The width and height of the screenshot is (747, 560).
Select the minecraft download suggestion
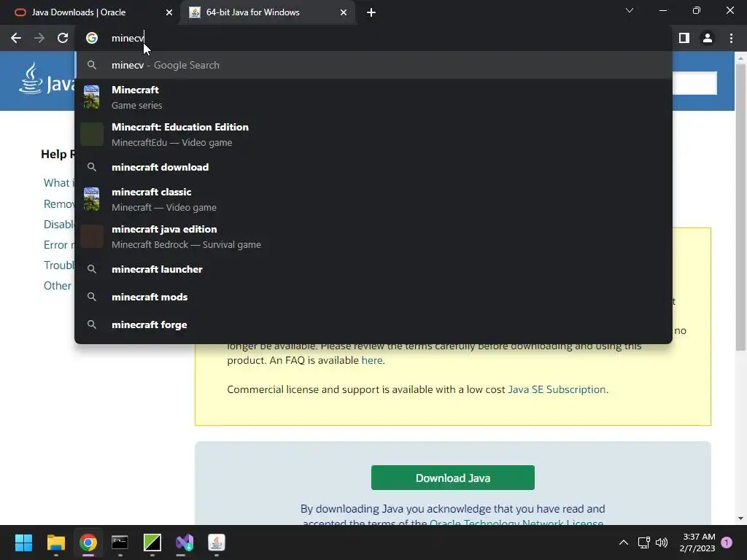pos(373,167)
